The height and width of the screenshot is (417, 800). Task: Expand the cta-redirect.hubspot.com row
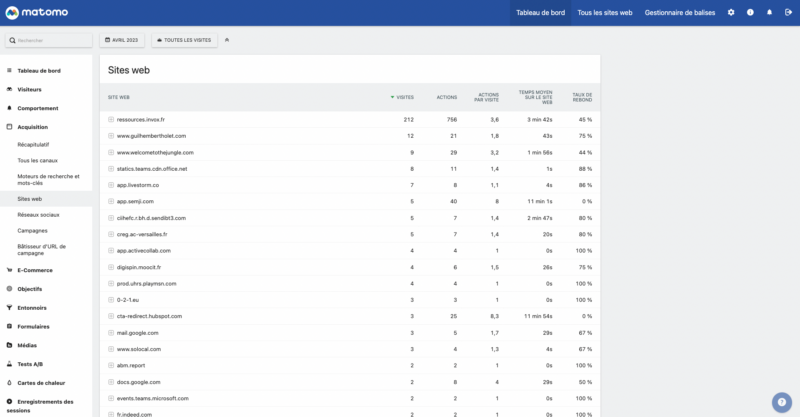coord(111,316)
